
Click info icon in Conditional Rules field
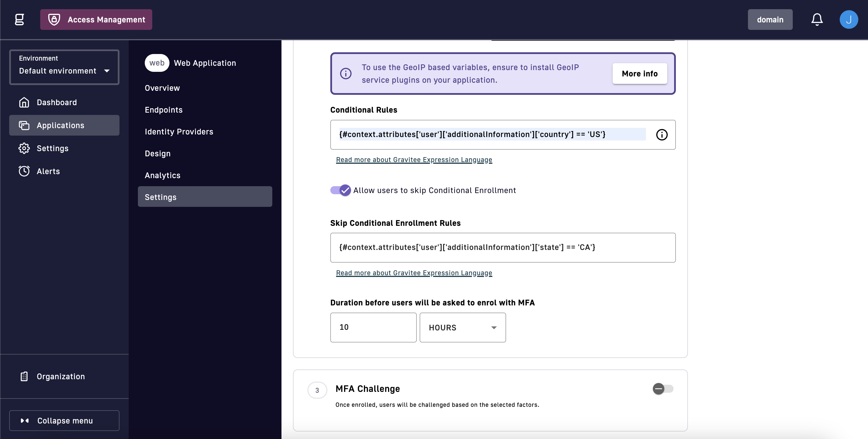click(x=661, y=135)
